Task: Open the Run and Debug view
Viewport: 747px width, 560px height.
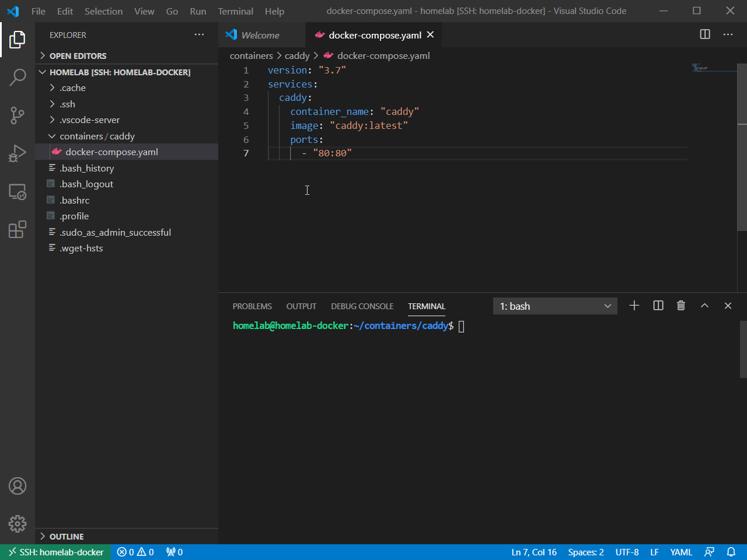Action: (x=17, y=153)
